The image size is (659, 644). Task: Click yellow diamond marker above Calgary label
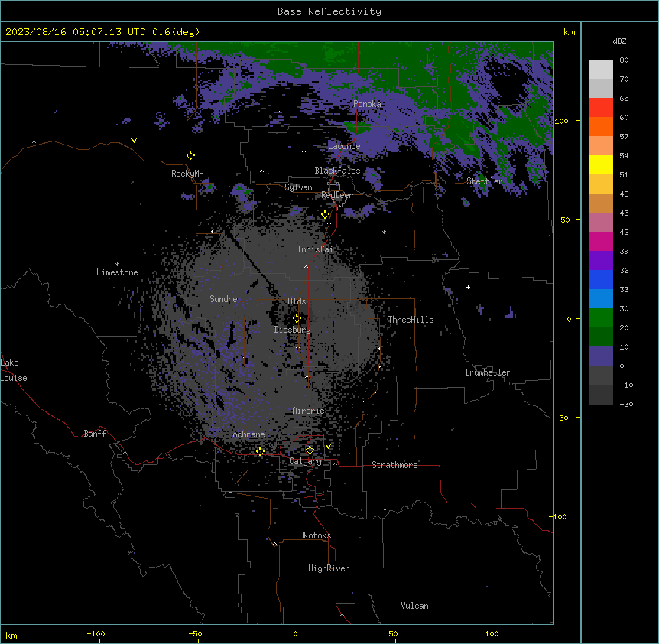click(x=310, y=450)
